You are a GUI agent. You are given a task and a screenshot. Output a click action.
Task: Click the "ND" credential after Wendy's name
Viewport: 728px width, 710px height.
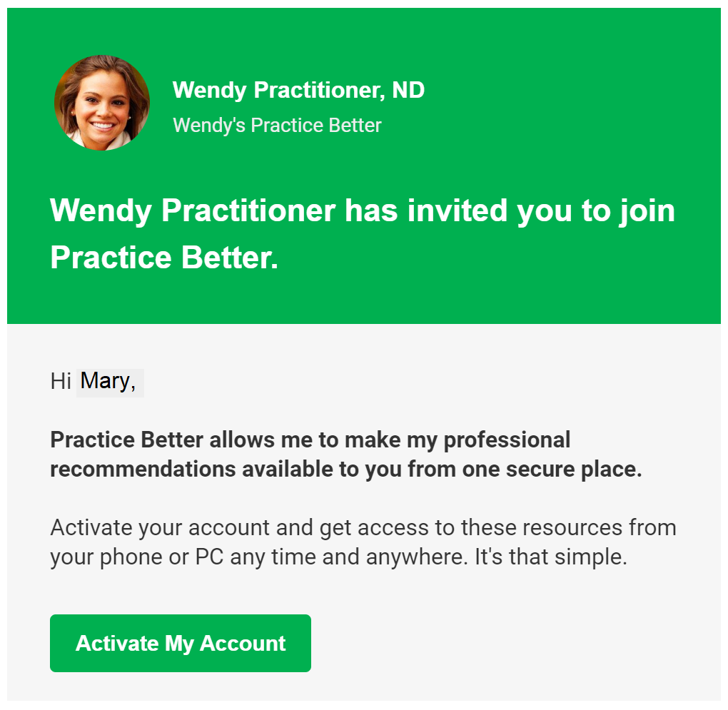tap(408, 90)
